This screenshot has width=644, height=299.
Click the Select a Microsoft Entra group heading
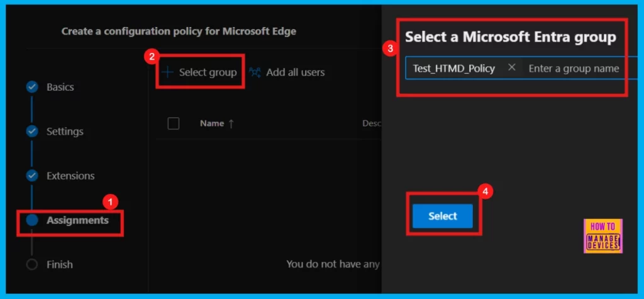pos(511,37)
